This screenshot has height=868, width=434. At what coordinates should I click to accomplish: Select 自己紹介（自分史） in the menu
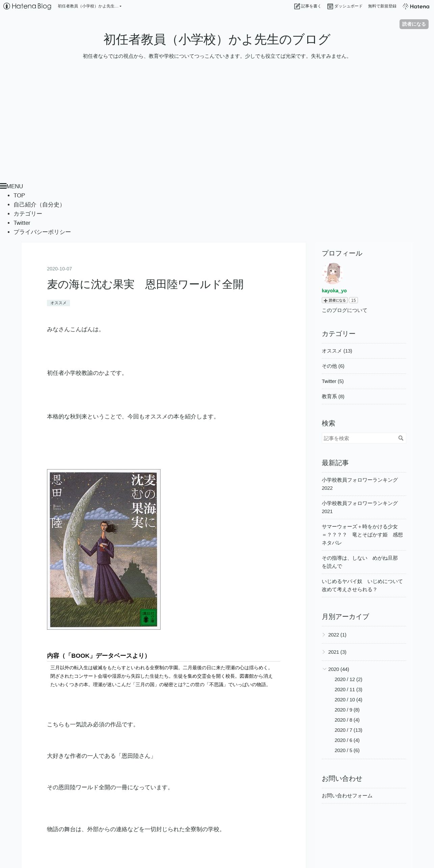click(39, 204)
